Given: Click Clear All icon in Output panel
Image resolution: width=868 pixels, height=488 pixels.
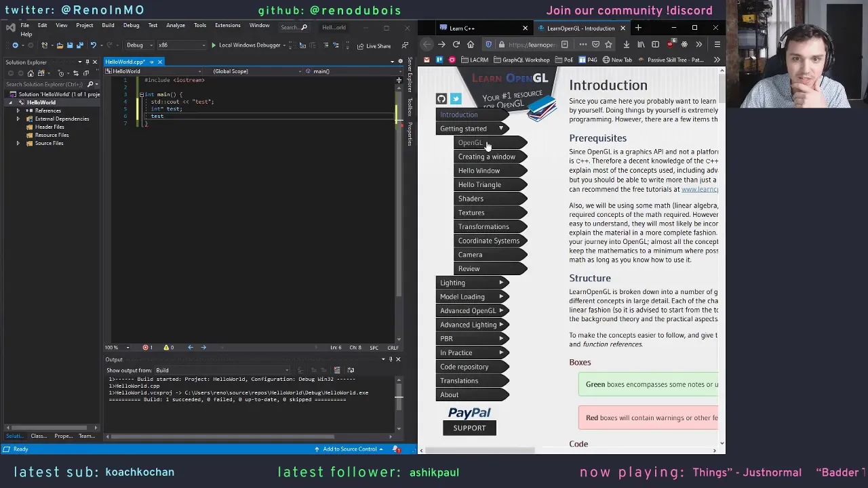Looking at the screenshot, I should pos(337,371).
